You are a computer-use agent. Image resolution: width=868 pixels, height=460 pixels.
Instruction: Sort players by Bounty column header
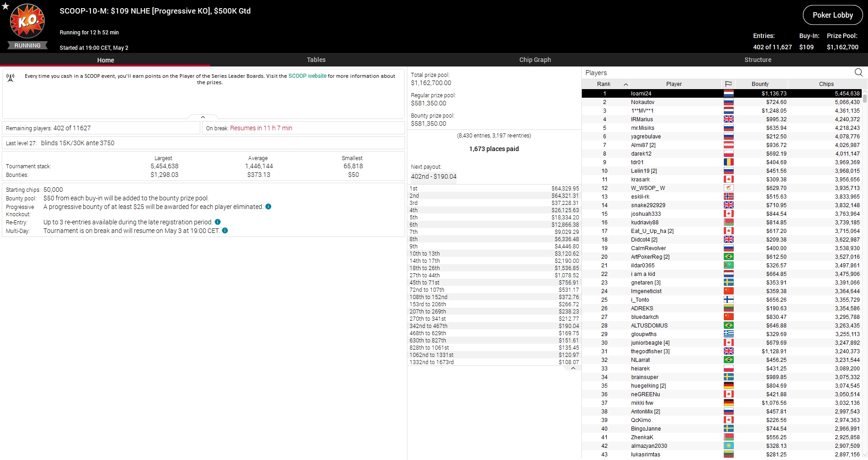pos(760,84)
